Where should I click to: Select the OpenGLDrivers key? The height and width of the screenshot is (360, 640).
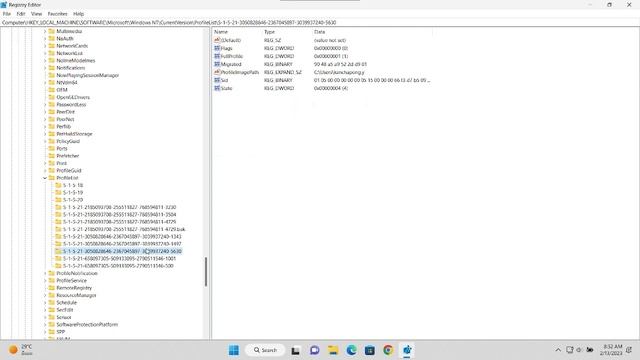click(x=73, y=98)
